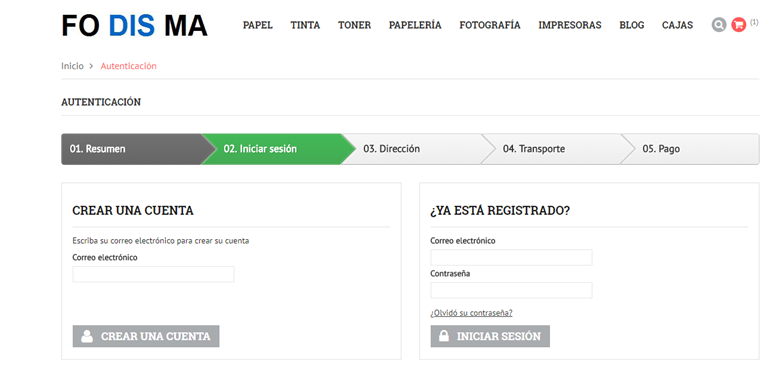The height and width of the screenshot is (376, 784).
Task: Focus the registered user email field
Action: pos(512,258)
